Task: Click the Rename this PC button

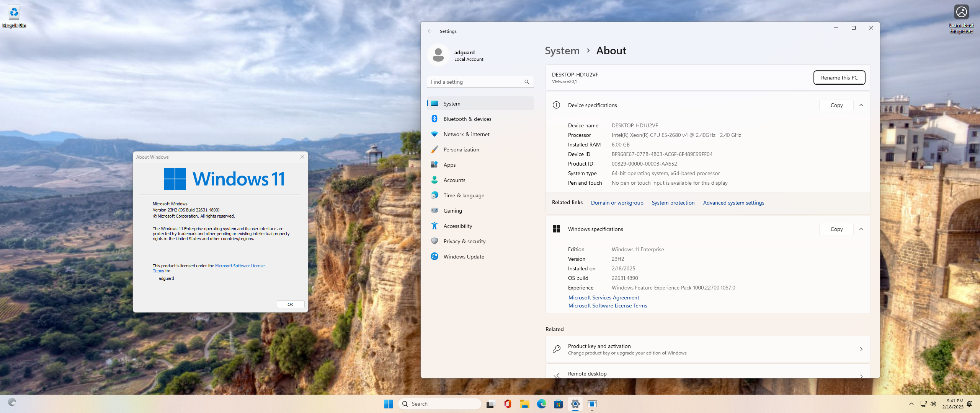Action: tap(839, 78)
